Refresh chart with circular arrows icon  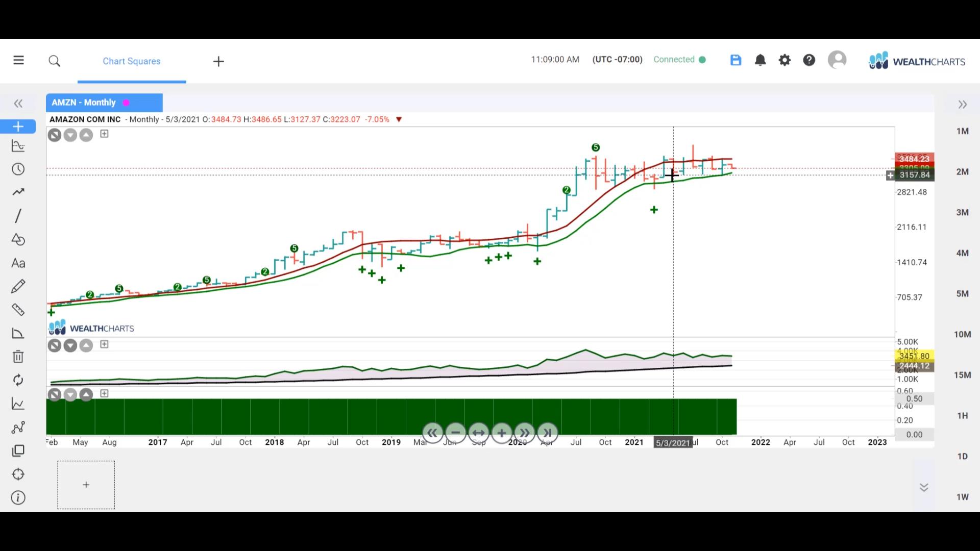point(18,380)
